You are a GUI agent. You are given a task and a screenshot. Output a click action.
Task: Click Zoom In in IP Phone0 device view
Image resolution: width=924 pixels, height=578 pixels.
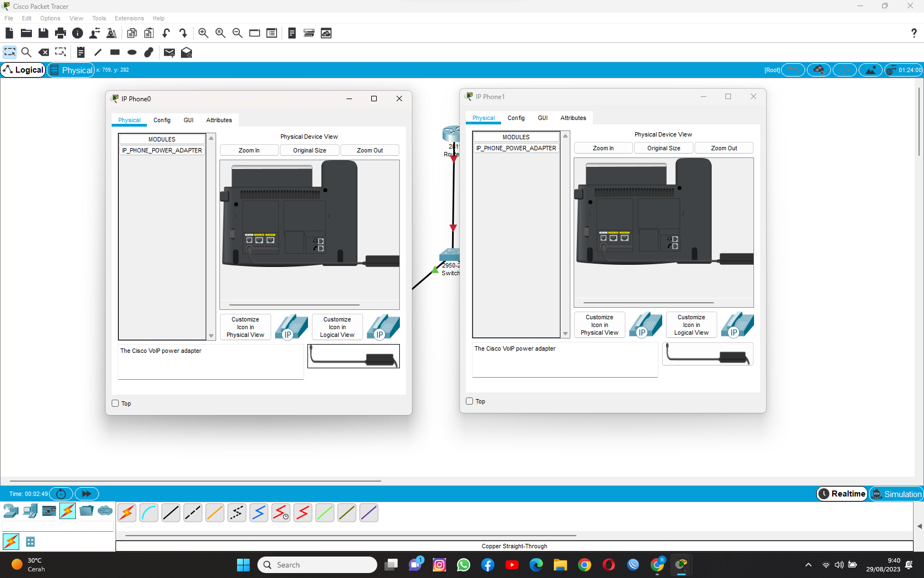pos(249,150)
